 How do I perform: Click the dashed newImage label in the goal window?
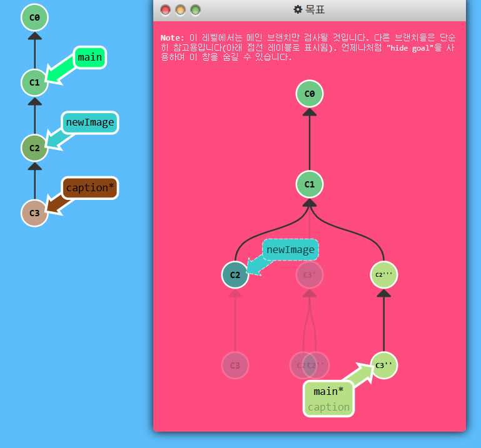click(290, 250)
